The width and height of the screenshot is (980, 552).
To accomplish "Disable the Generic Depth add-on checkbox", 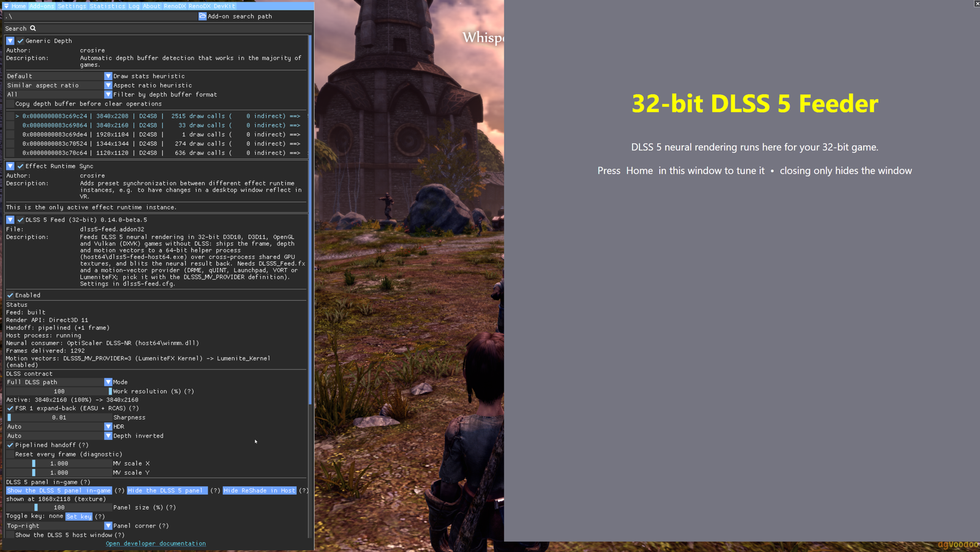I will [x=20, y=41].
